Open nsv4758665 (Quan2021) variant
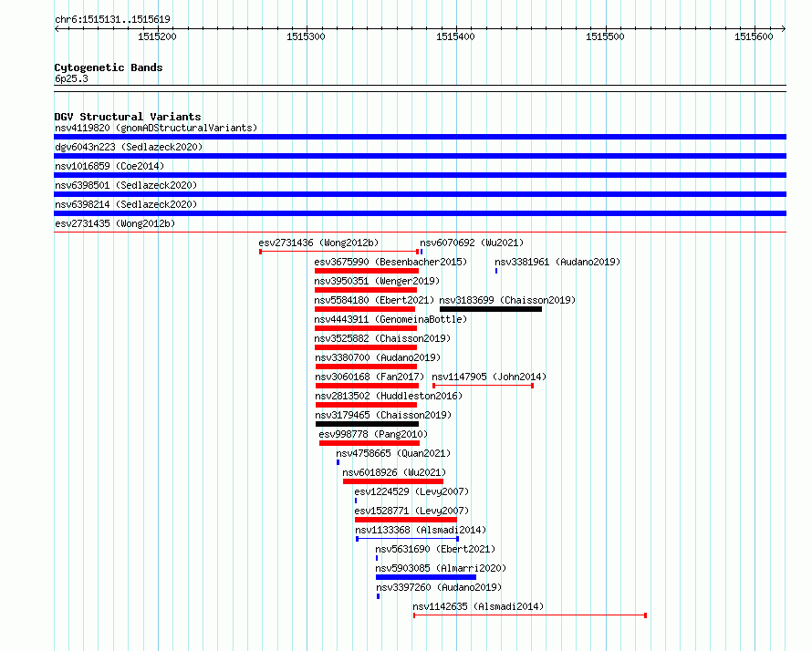Image resolution: width=812 pixels, height=651 pixels. 393,453
